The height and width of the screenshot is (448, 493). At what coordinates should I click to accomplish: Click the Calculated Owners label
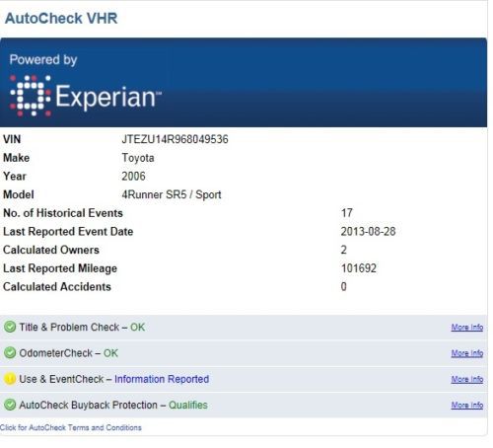pyautogui.click(x=51, y=250)
